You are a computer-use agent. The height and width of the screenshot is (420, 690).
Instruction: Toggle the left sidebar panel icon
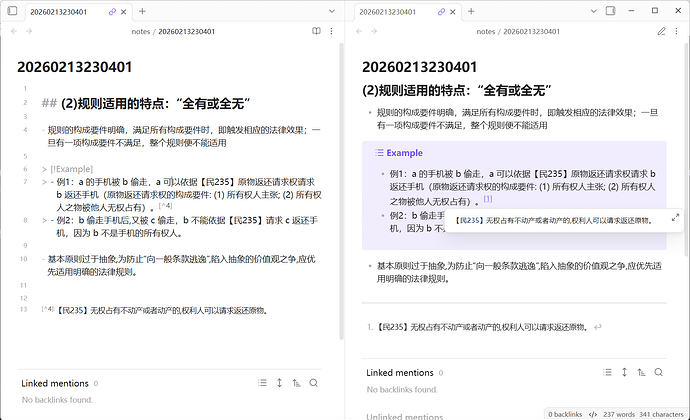[x=13, y=11]
